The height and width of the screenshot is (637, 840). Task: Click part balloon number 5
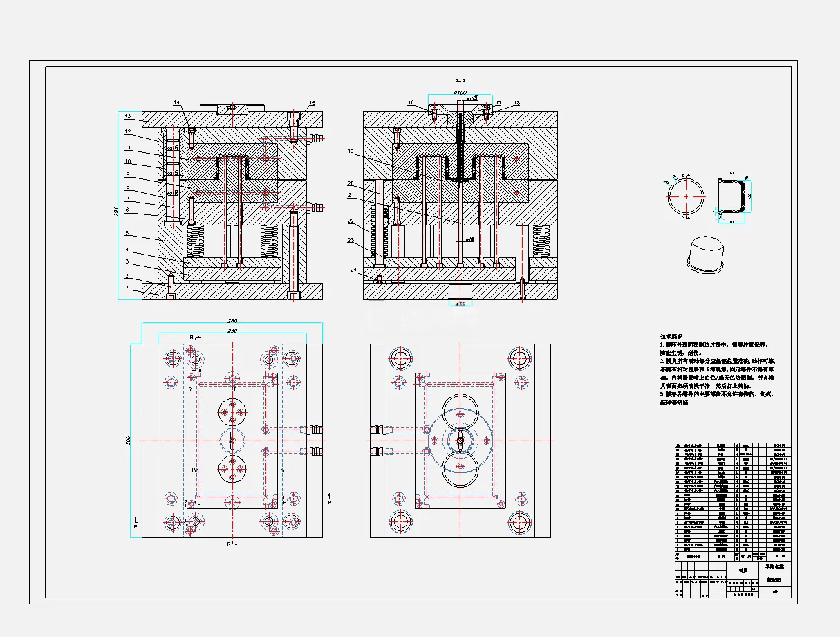click(x=127, y=234)
